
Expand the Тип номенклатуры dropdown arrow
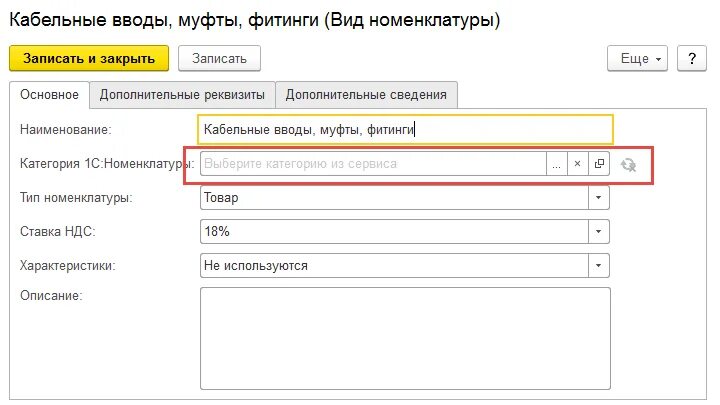(x=598, y=197)
